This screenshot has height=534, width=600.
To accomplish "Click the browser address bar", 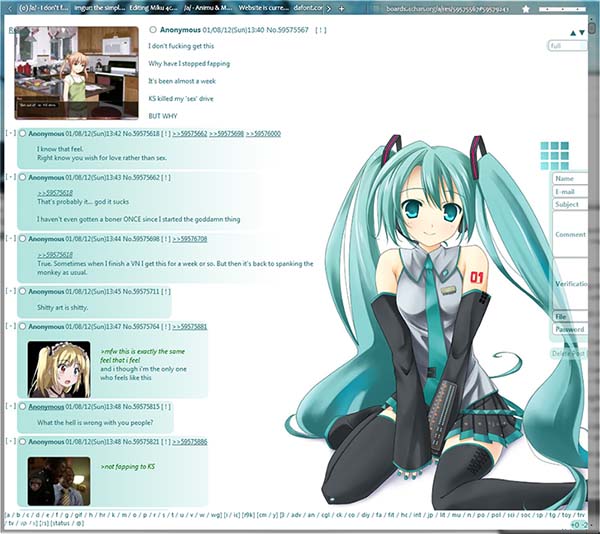I will click(447, 9).
